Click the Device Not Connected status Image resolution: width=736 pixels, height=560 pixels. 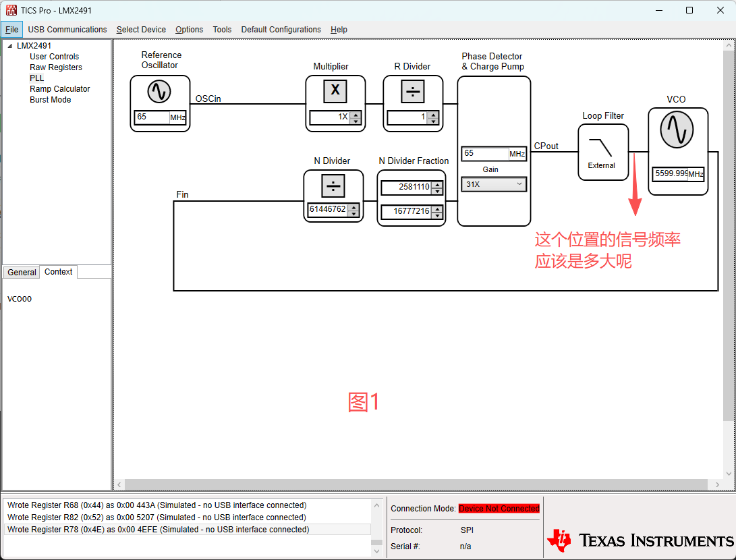coord(499,508)
